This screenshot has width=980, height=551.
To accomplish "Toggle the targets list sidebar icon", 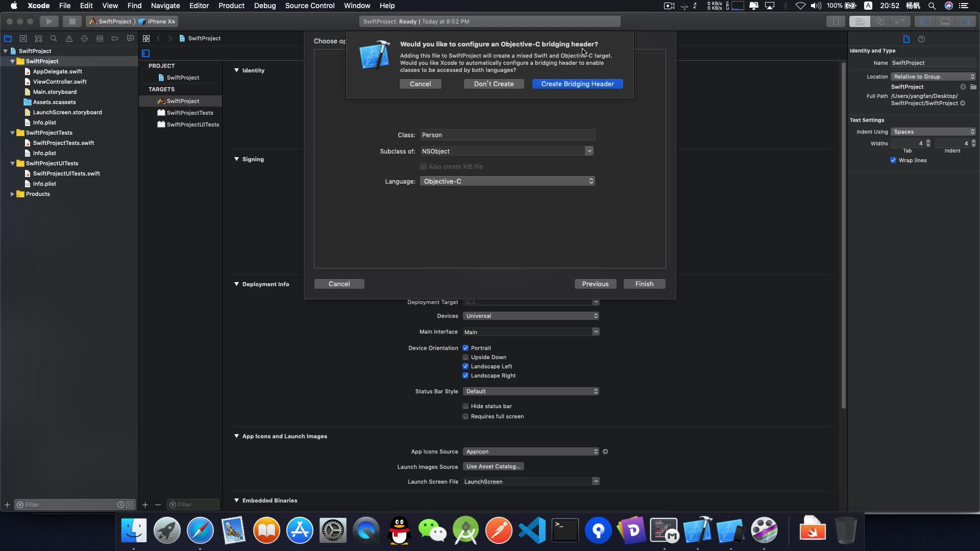I will click(146, 53).
